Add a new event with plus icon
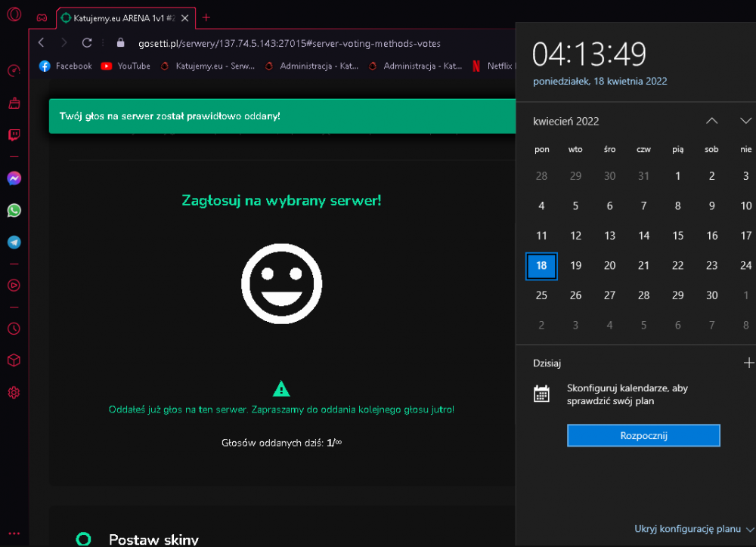 [748, 363]
